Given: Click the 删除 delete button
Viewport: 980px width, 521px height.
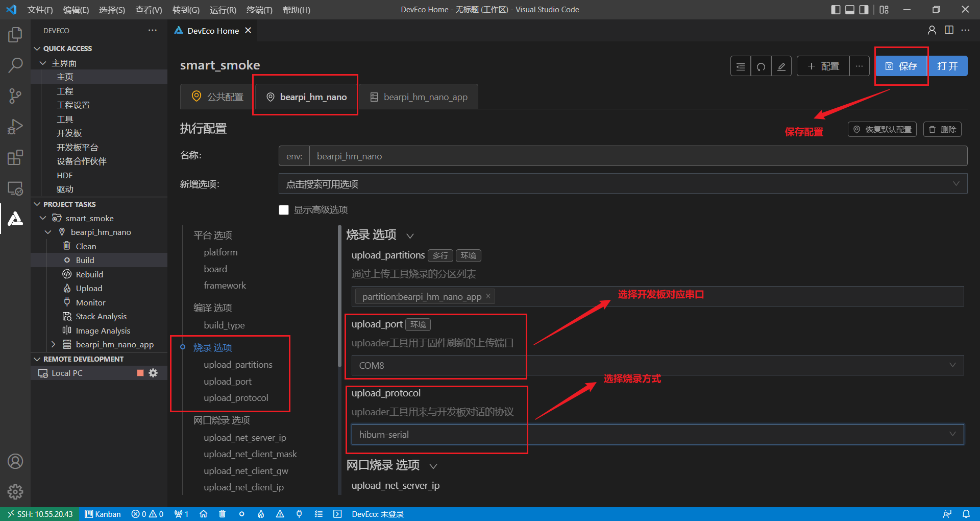Looking at the screenshot, I should 942,129.
